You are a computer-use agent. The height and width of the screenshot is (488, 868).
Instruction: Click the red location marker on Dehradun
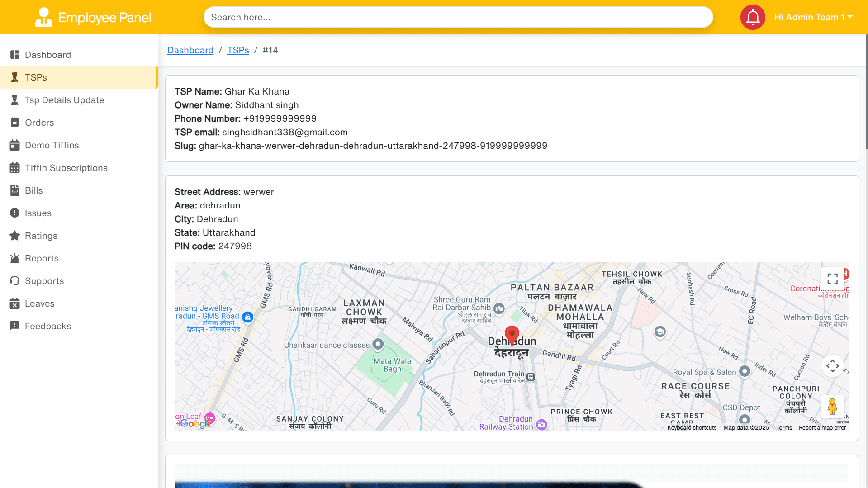point(512,335)
